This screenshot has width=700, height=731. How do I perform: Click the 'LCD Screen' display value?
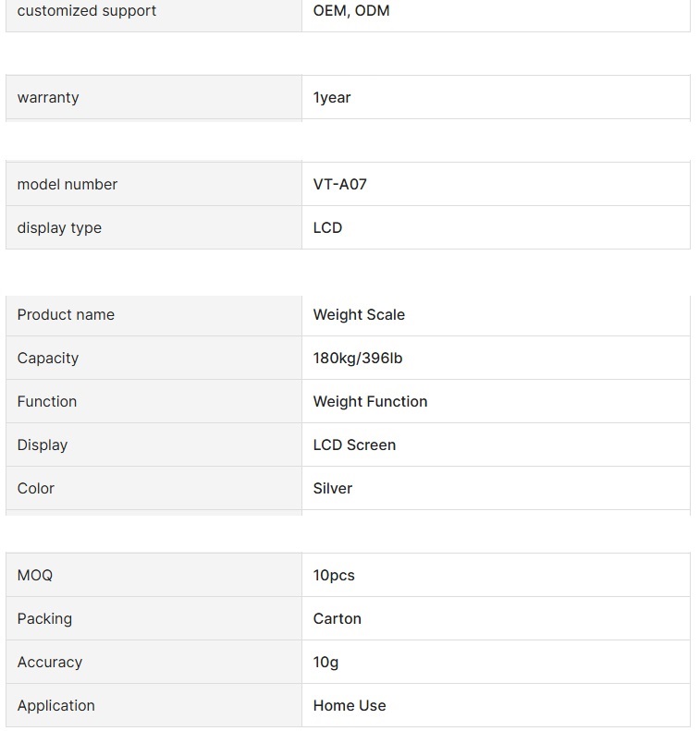coord(354,445)
